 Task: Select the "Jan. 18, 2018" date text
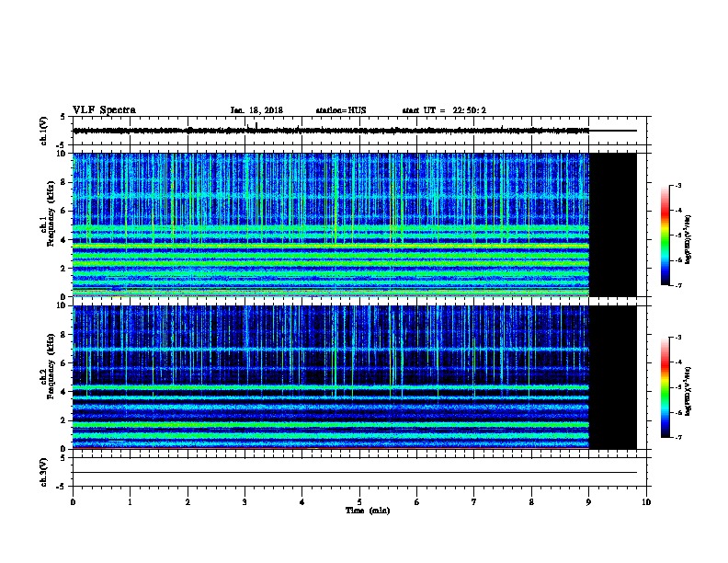point(256,110)
